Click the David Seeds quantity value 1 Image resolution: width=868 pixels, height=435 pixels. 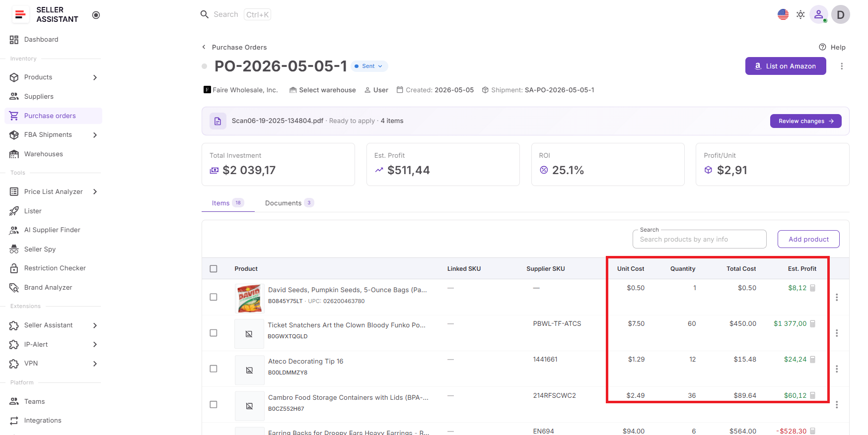pyautogui.click(x=695, y=288)
